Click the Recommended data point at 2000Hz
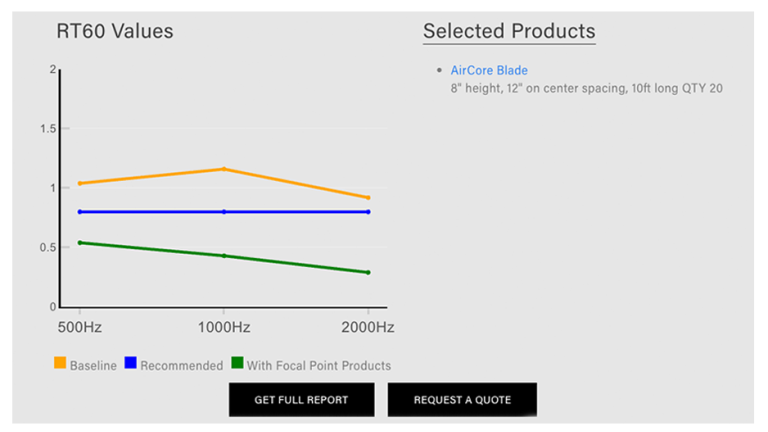The height and width of the screenshot is (432, 768). [368, 212]
